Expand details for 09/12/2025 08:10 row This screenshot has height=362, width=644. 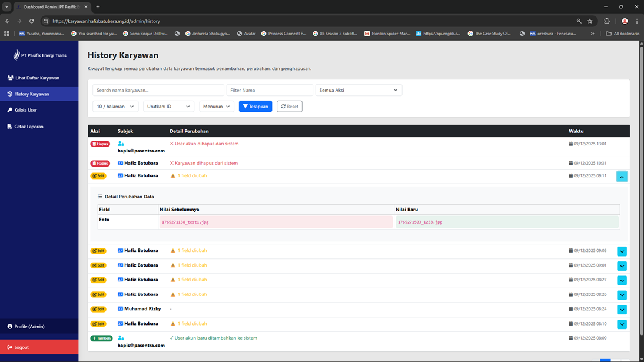[x=622, y=324]
